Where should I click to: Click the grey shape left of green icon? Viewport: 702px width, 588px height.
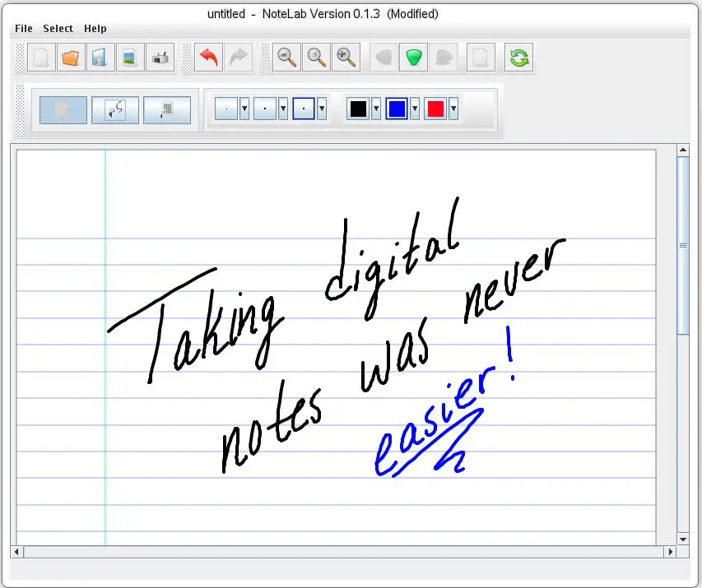pyautogui.click(x=384, y=58)
